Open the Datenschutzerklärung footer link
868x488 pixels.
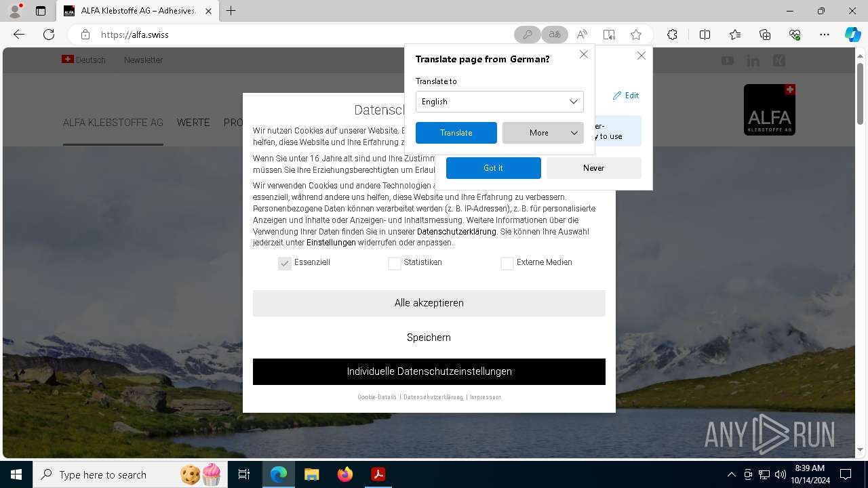[x=433, y=397]
